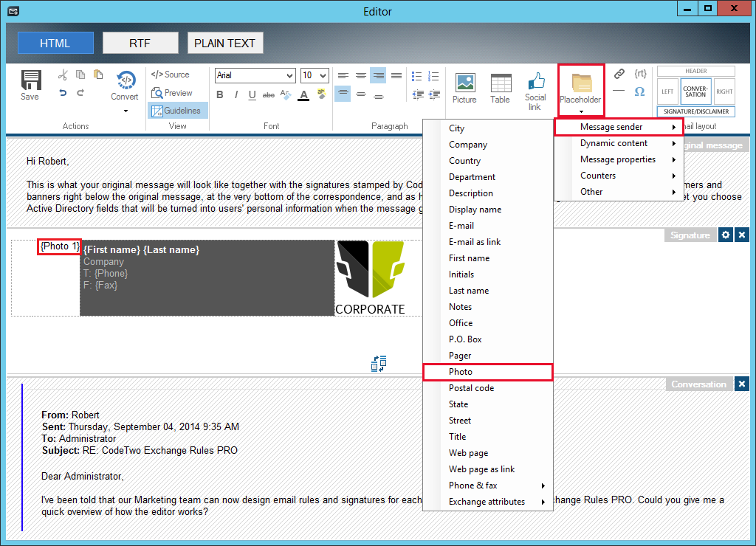
Task: Switch to the HTML tab
Action: click(55, 43)
